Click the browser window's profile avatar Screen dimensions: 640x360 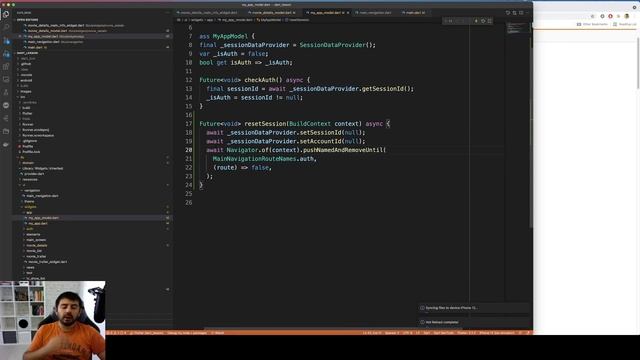(627, 16)
